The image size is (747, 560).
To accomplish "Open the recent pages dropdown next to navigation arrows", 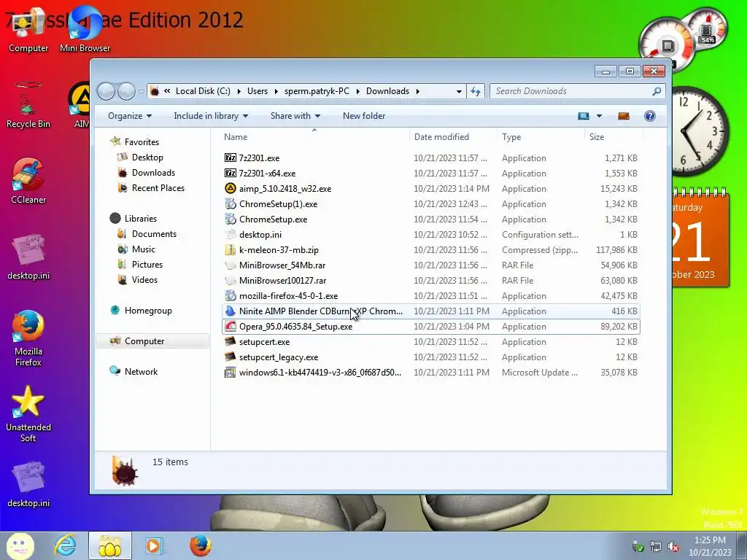I will click(x=141, y=91).
